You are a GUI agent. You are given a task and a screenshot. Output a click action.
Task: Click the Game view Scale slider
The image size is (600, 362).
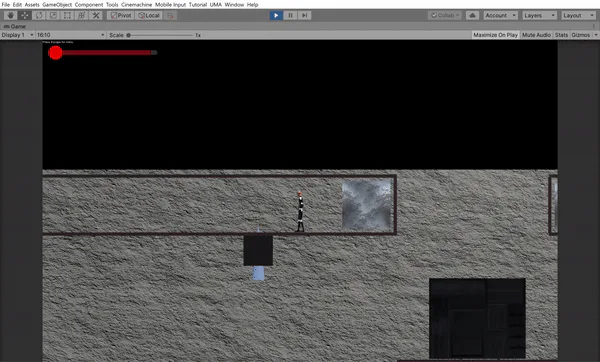(x=160, y=35)
